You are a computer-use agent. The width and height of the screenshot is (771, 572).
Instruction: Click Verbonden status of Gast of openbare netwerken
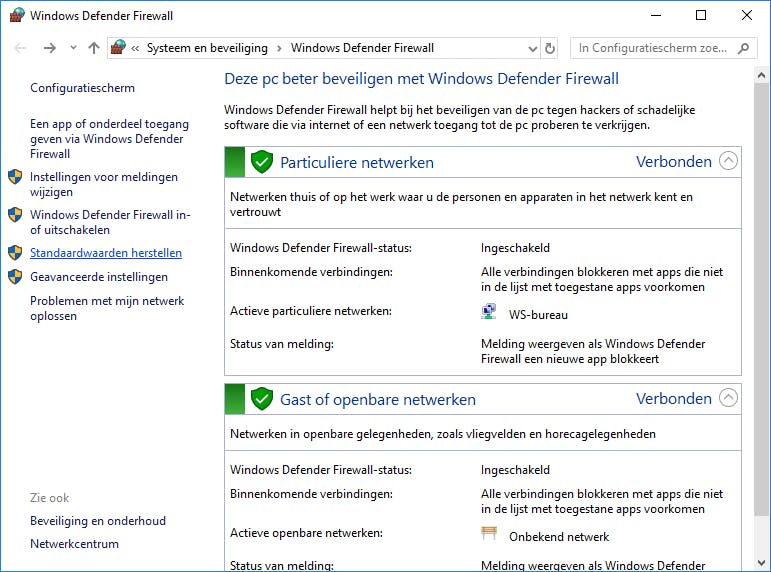pos(674,398)
